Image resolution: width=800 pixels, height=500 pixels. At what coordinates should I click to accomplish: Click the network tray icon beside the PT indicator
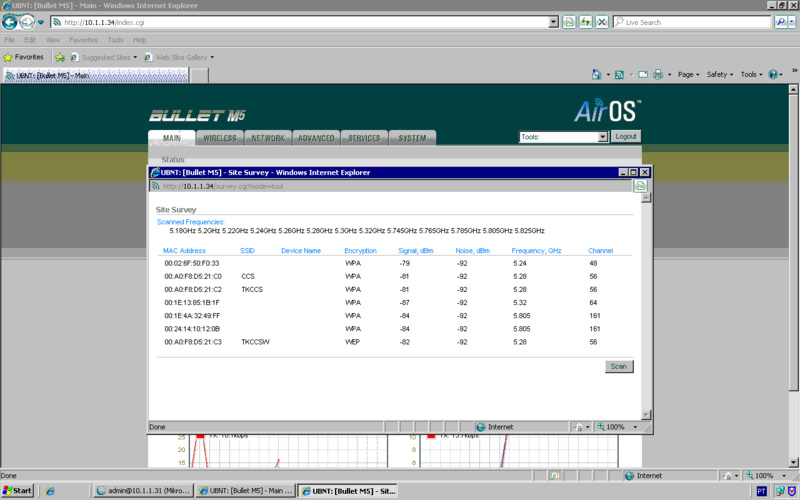click(x=780, y=491)
